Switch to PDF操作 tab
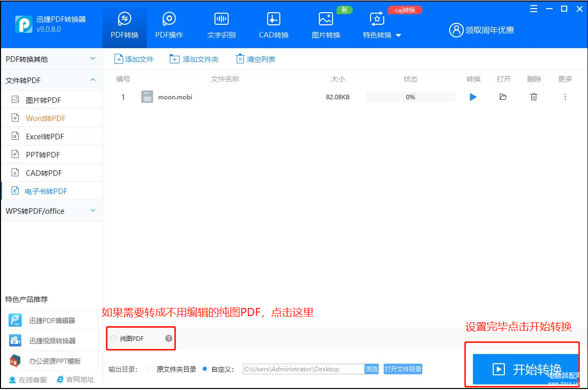 tap(169, 25)
